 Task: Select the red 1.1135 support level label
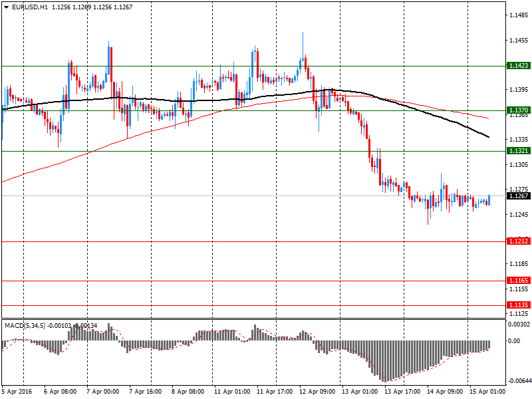[x=518, y=305]
